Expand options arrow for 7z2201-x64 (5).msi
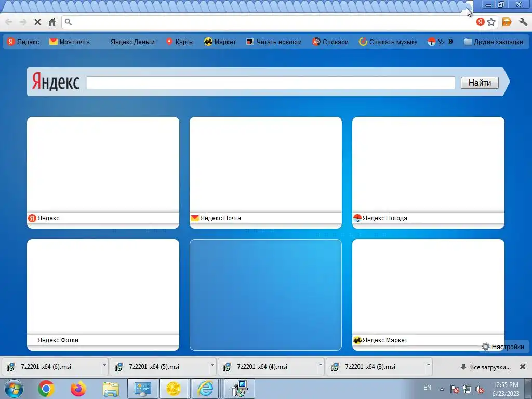 (212, 366)
